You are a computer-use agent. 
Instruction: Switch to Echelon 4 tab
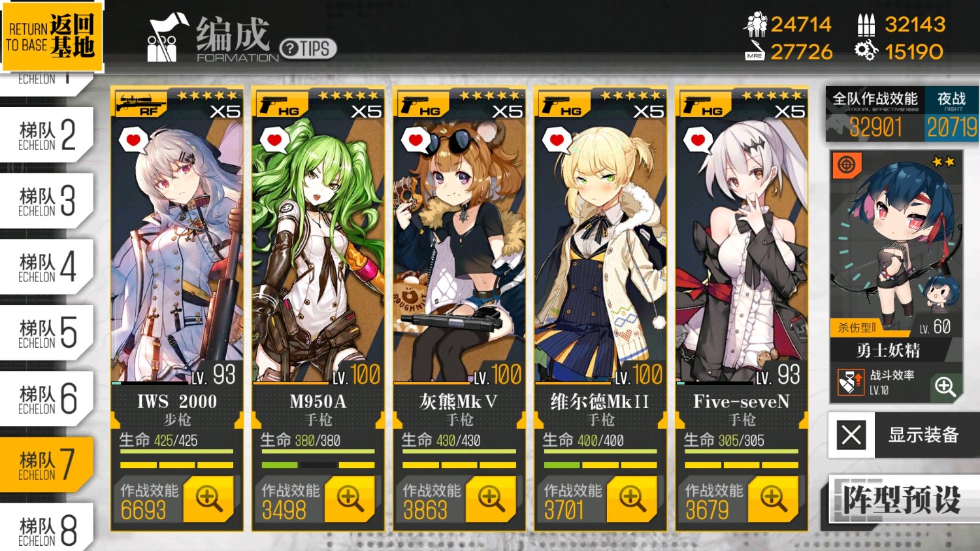(47, 266)
